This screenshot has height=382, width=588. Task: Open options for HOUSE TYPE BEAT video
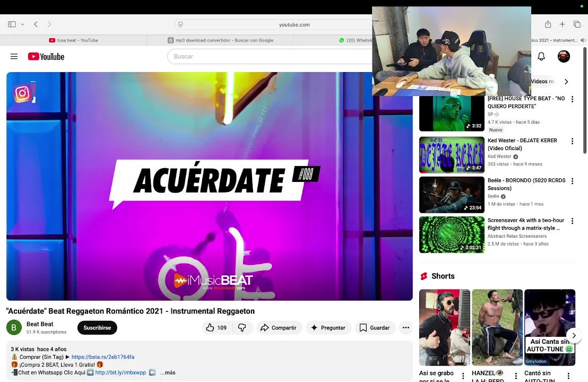[572, 99]
